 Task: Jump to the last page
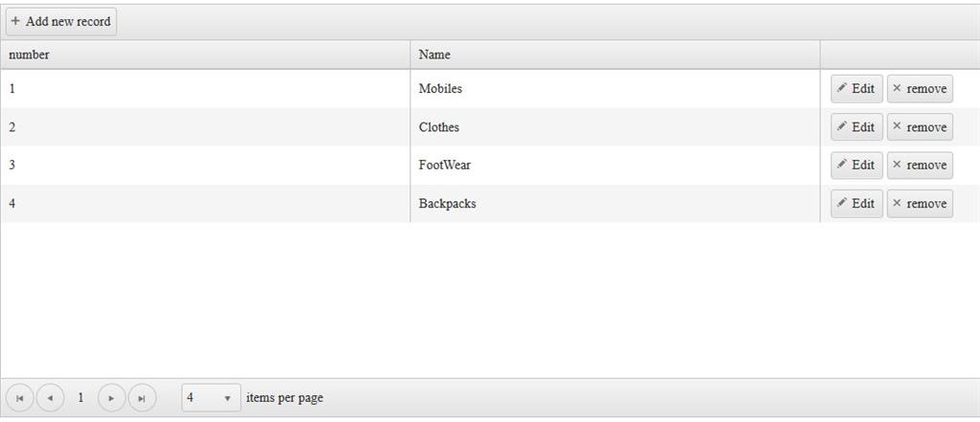pyautogui.click(x=142, y=398)
